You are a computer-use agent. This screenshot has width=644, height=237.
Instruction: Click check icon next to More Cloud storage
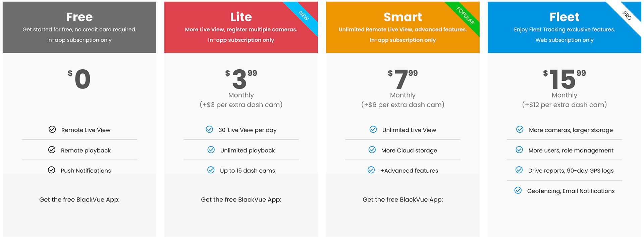pyautogui.click(x=372, y=150)
